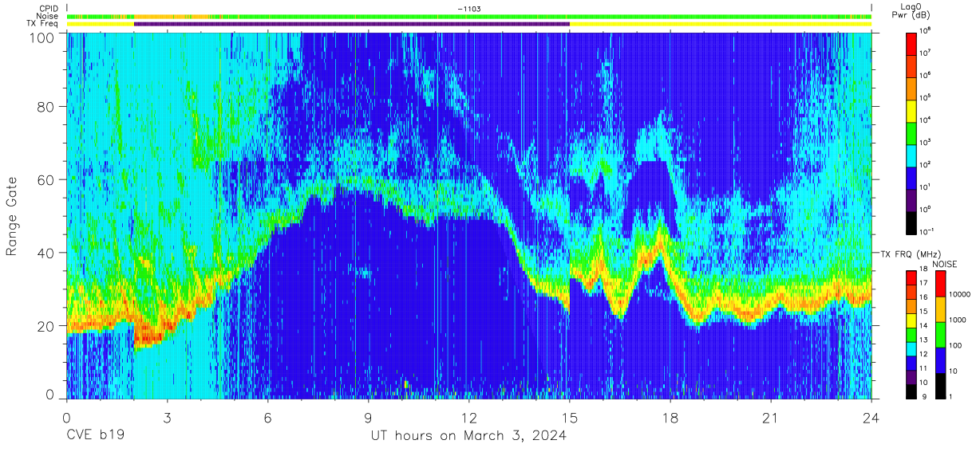The width and height of the screenshot is (980, 452).
Task: Click the 10000 label on NOISE scale
Action: click(x=960, y=294)
